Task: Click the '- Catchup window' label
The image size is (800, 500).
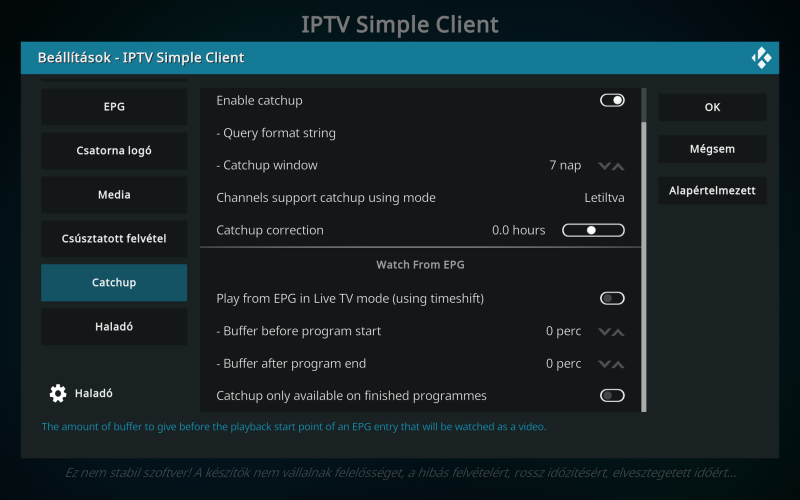Action: [267, 165]
